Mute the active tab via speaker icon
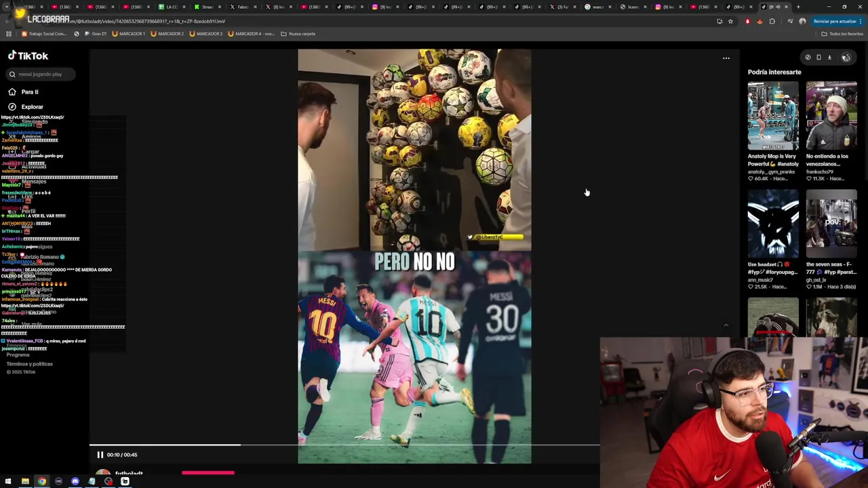Viewport: 868px width, 488px height. click(x=778, y=7)
